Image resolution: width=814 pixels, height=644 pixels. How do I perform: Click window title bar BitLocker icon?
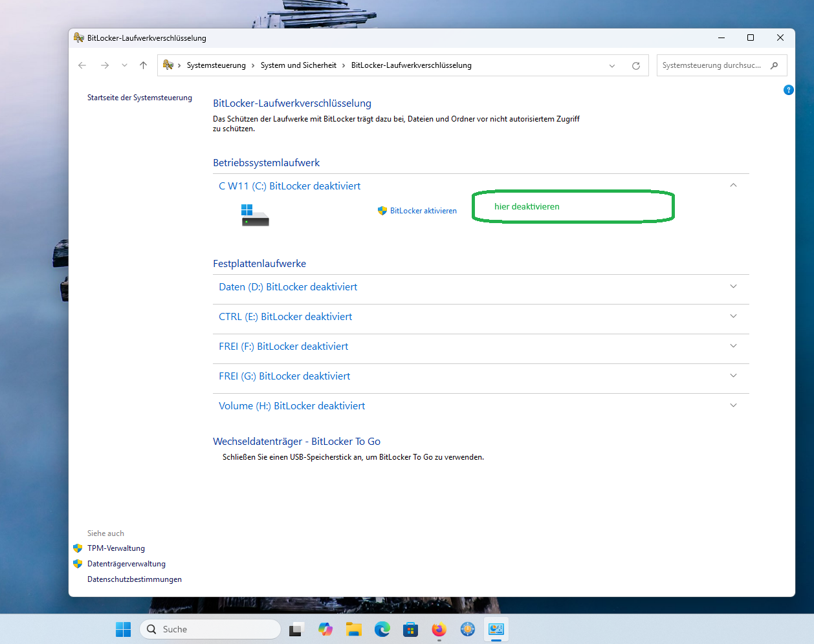[79, 38]
